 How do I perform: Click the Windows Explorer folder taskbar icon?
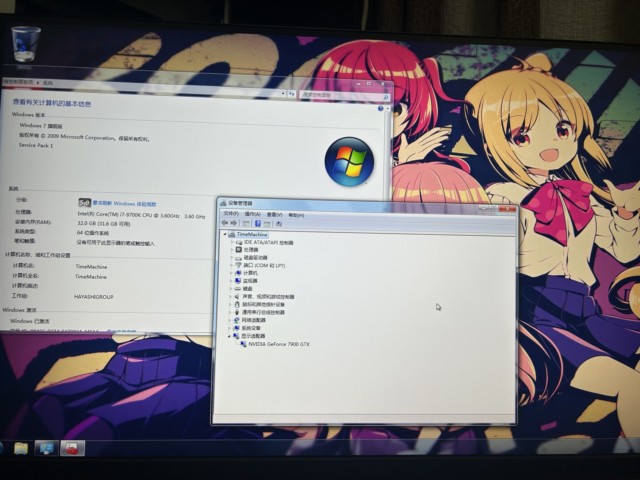click(20, 447)
